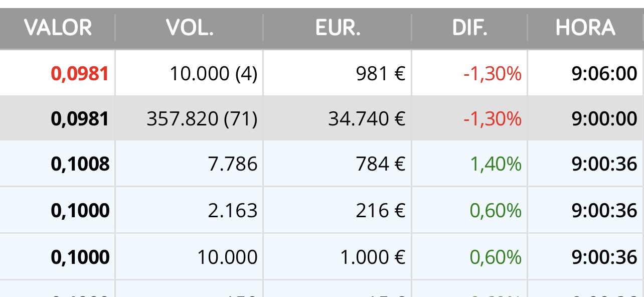This screenshot has width=644, height=297.
Task: Select the 357.820 (71) volume cell
Action: coord(202,119)
